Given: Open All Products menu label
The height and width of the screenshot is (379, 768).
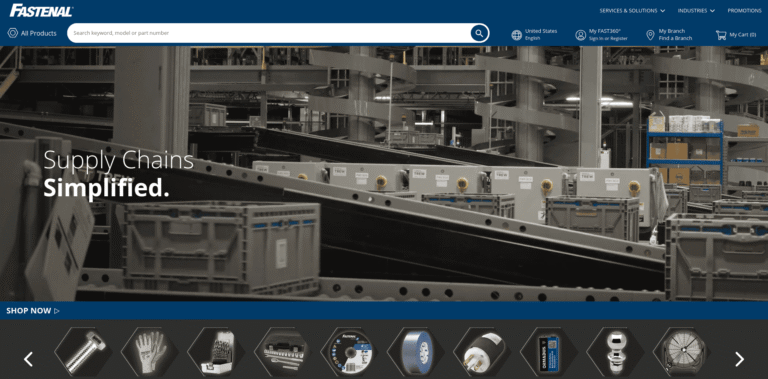Looking at the screenshot, I should pos(39,33).
